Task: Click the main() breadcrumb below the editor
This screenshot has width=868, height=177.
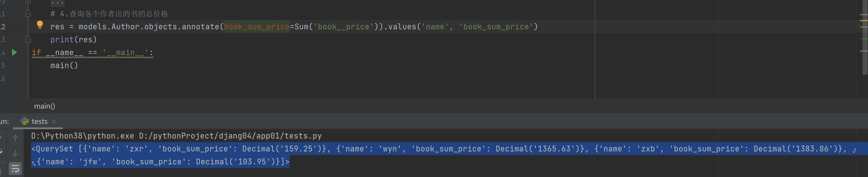Action: point(45,106)
